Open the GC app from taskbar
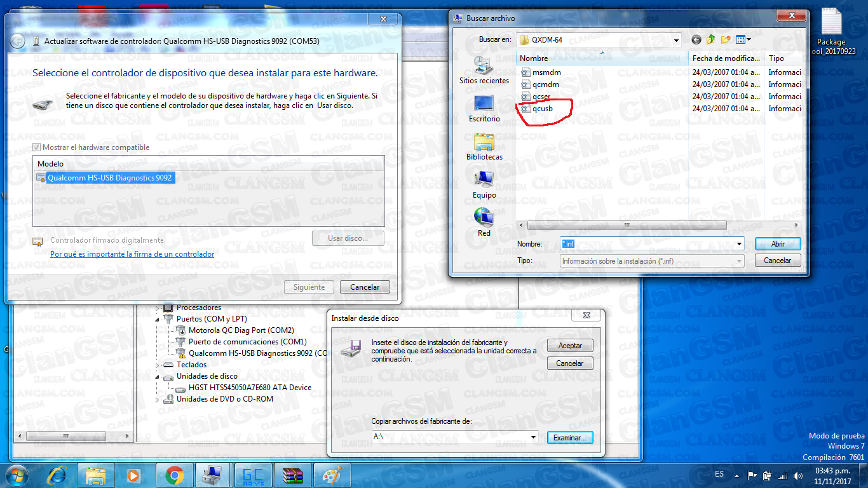868x488 pixels. pos(253,475)
